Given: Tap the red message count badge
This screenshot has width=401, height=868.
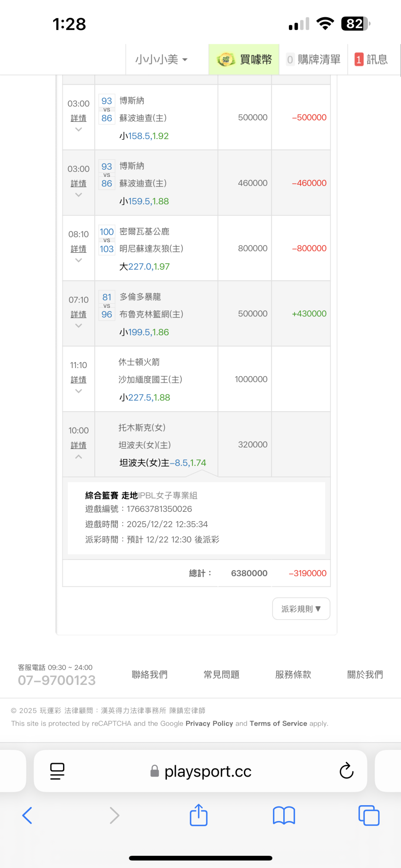Looking at the screenshot, I should (359, 59).
